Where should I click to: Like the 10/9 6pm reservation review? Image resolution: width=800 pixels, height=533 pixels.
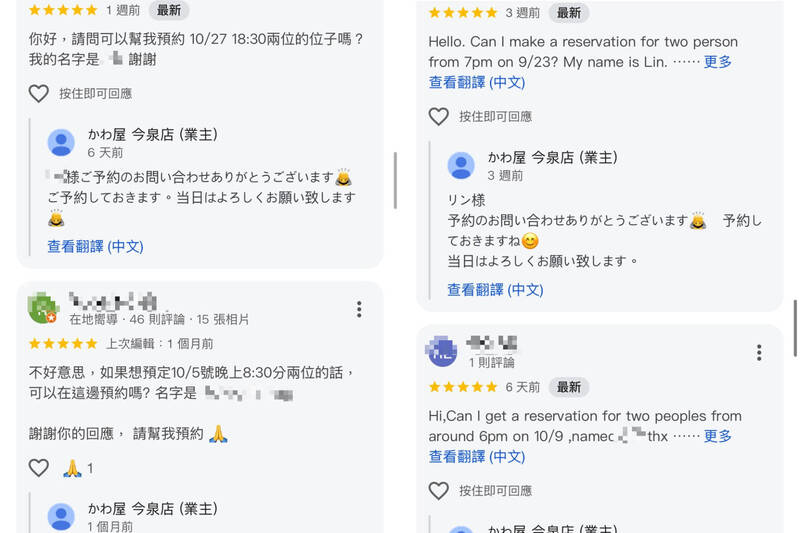[438, 491]
